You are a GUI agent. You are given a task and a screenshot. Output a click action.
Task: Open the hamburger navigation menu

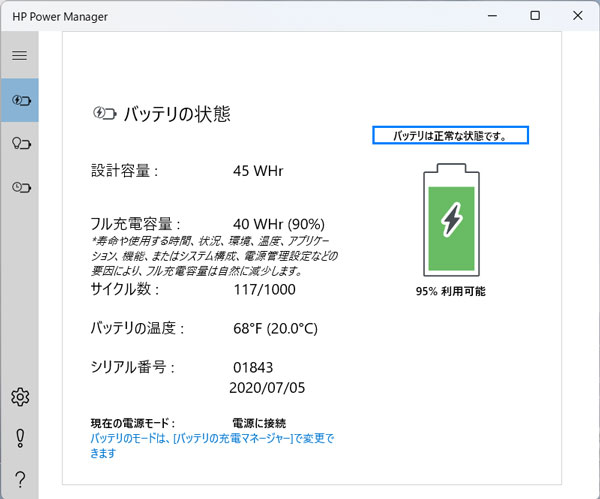19,55
